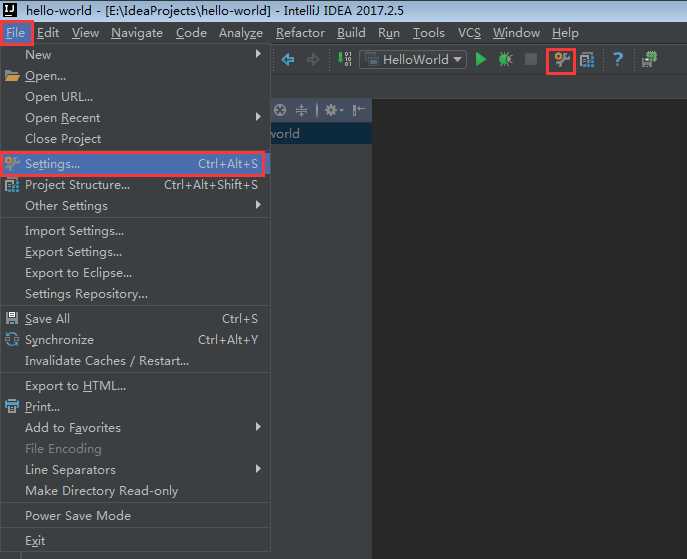Open the Project Structure toolbar icon
Screen dimensions: 687x559
587,60
